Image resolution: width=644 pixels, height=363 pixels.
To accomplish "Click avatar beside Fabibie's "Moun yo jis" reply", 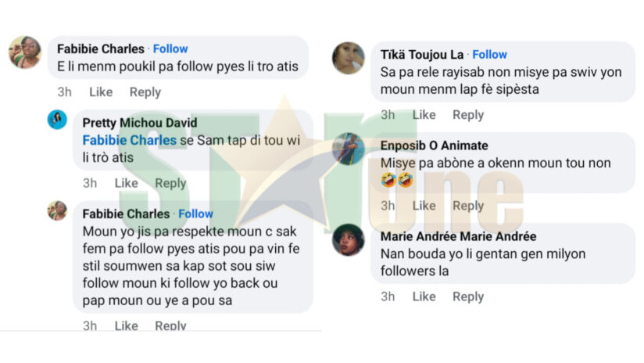I will 57,210.
